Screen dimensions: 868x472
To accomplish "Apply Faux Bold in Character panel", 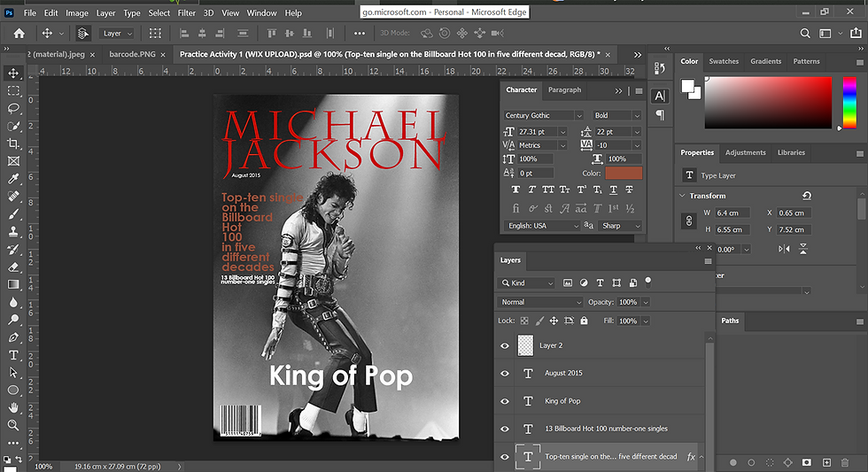I will point(516,190).
